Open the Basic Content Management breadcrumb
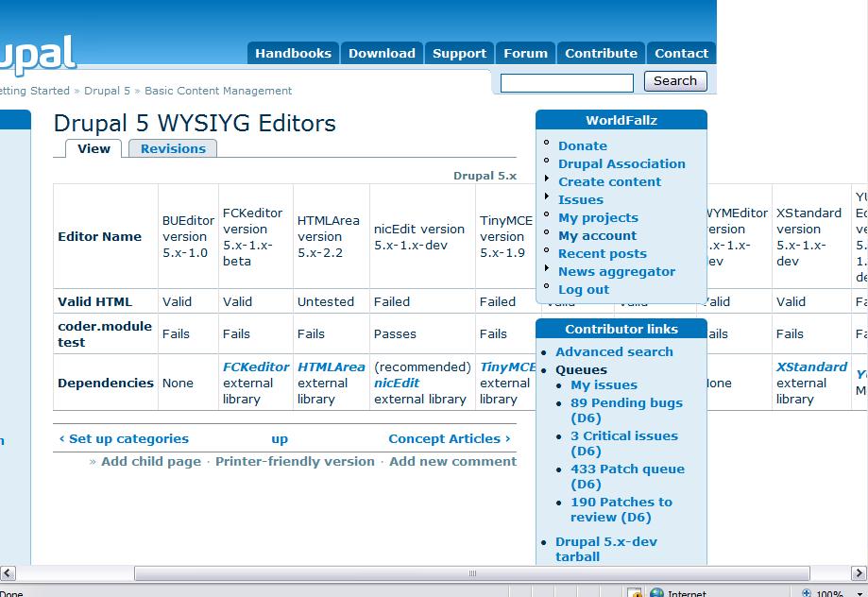 [x=218, y=91]
